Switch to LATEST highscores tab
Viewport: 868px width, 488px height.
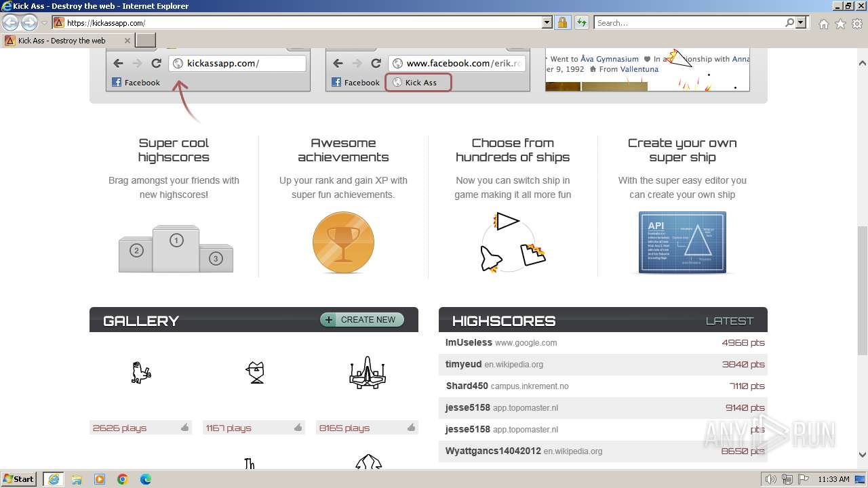click(729, 321)
